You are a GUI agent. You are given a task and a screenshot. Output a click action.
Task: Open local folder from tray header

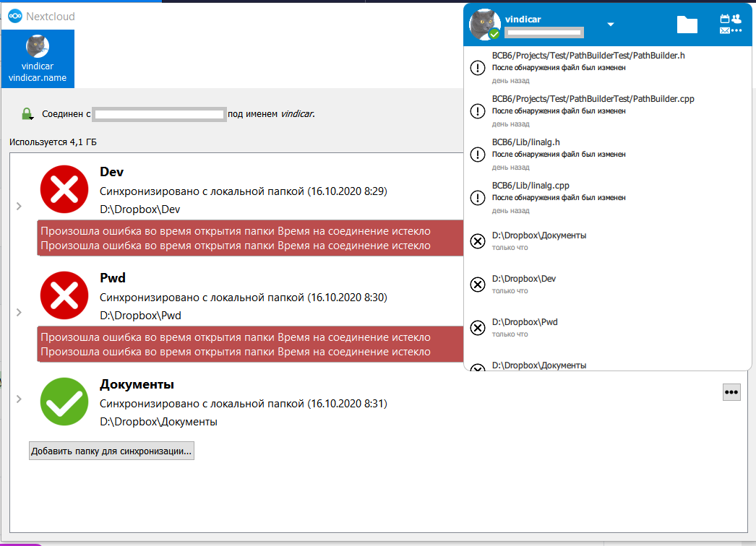click(x=687, y=24)
